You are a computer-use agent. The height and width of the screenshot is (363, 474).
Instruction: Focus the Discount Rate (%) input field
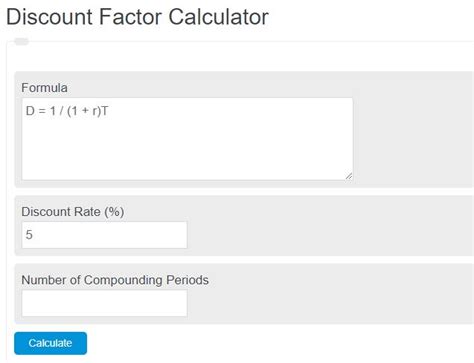(104, 235)
